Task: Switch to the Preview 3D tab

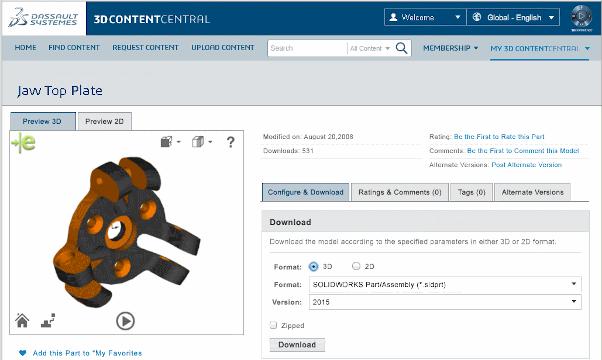Action: click(43, 121)
